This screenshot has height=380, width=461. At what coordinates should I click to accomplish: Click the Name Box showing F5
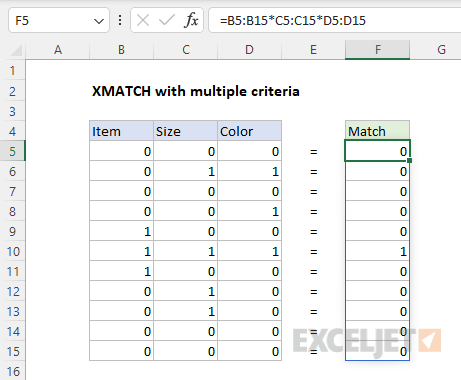[x=59, y=21]
